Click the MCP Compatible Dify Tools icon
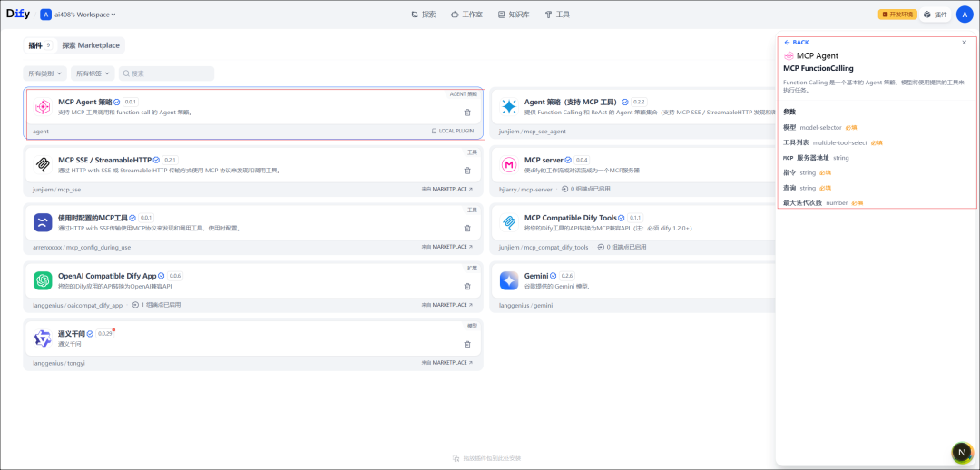 point(509,222)
